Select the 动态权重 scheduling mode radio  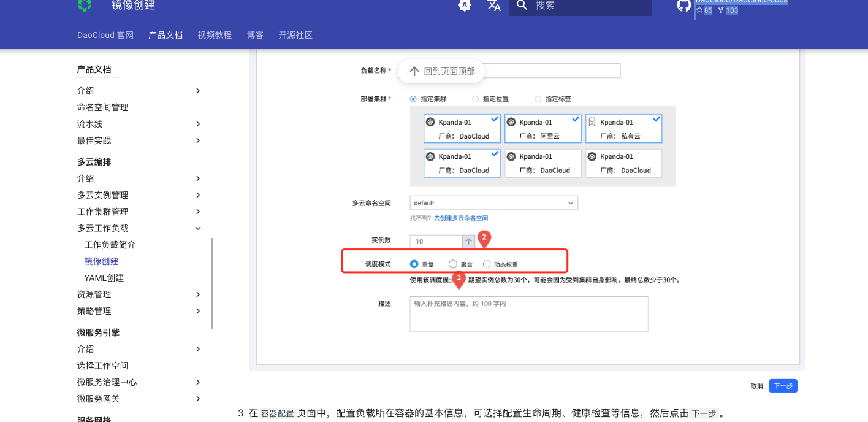pos(487,264)
